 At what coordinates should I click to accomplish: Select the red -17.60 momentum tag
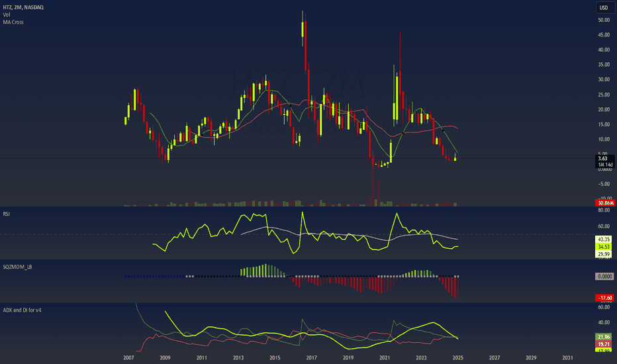604,298
